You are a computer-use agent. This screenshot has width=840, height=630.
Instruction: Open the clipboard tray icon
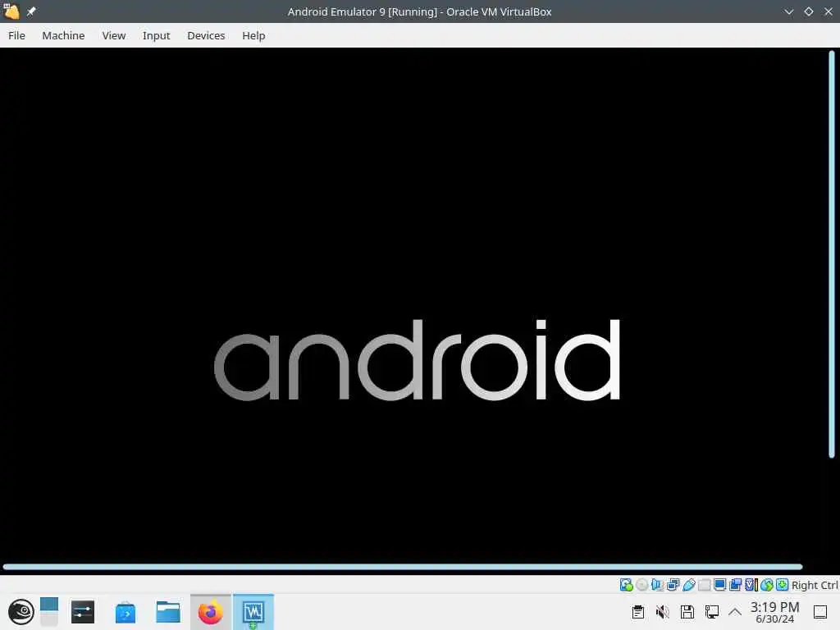[637, 612]
